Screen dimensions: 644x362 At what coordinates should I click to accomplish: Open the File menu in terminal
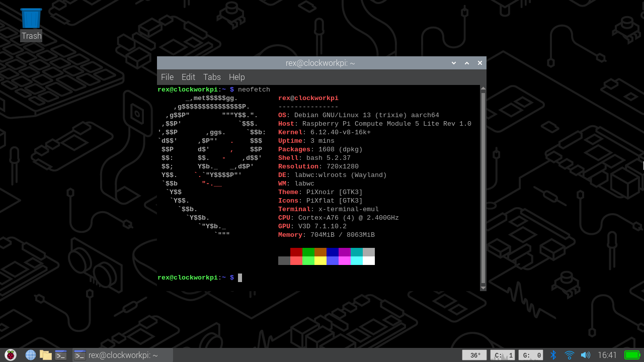coord(167,77)
